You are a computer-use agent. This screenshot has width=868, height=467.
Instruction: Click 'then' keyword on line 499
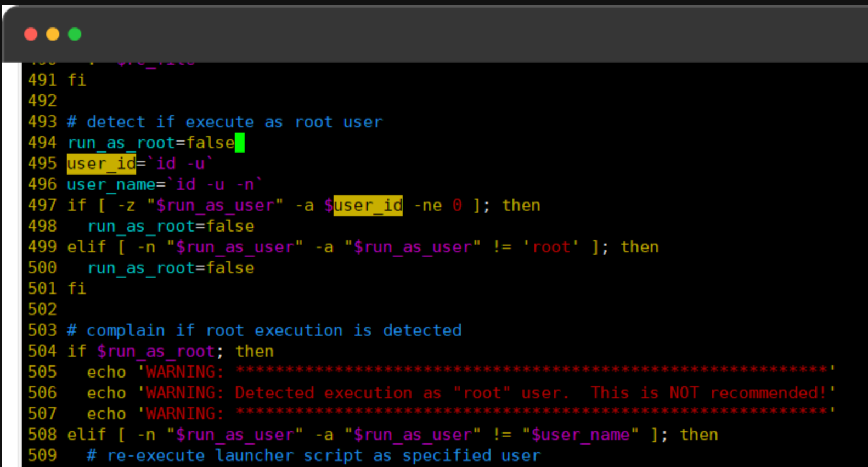(640, 247)
